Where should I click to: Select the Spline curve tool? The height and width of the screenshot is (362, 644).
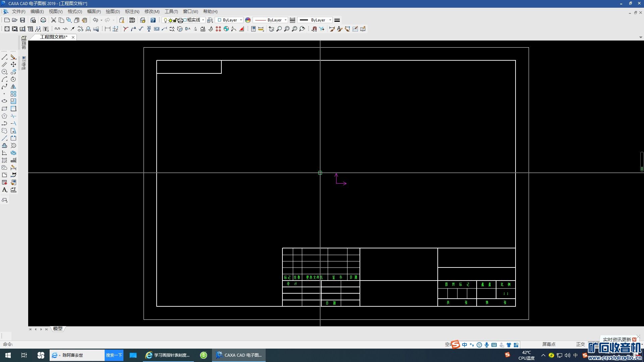click(x=4, y=86)
